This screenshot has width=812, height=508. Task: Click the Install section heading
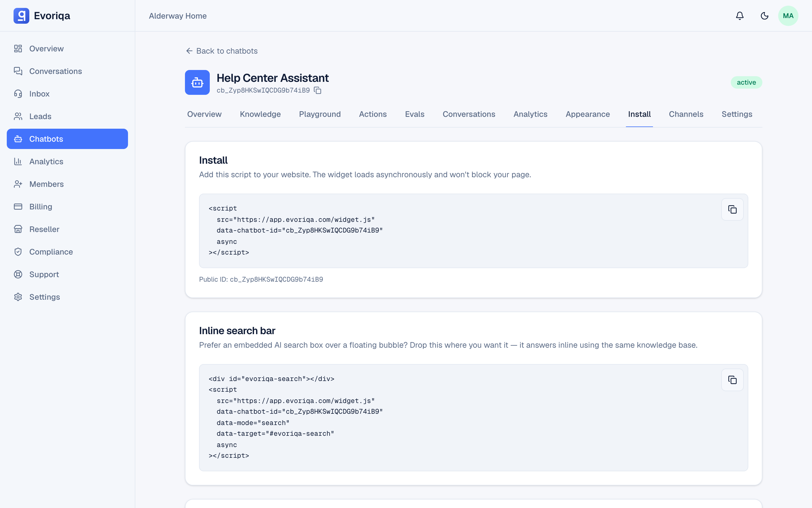213,160
